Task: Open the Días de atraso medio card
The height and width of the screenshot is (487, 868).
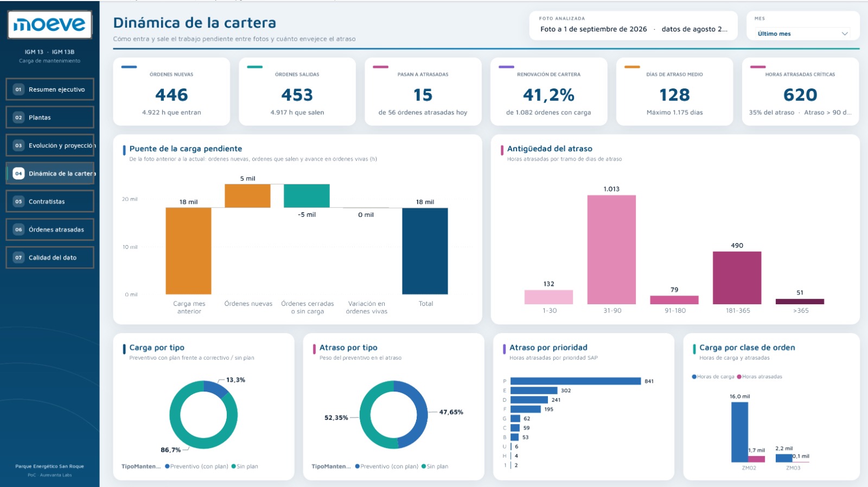Action: [674, 92]
